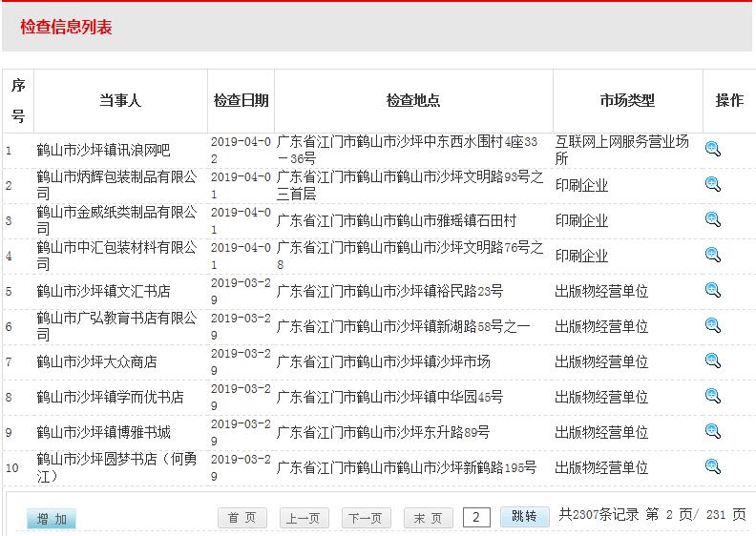The image size is (756, 536).
Task: Click the 当事人 column header
Action: (120, 100)
